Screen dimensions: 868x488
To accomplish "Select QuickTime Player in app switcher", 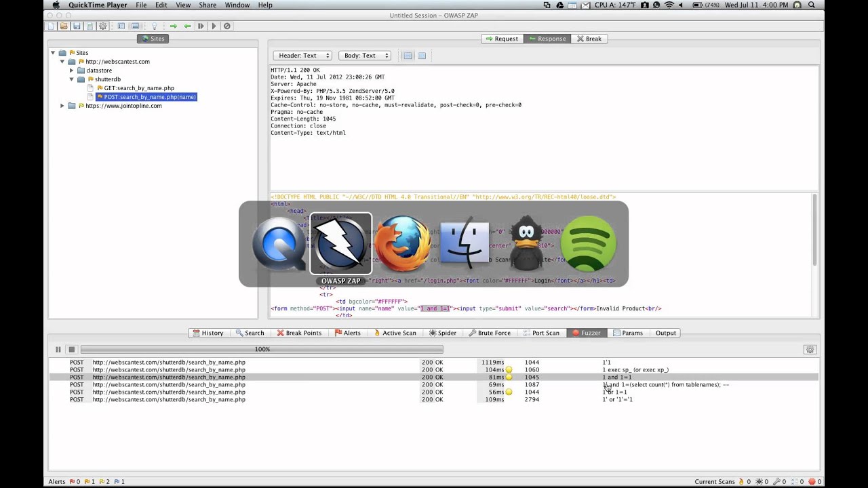I will pos(279,244).
